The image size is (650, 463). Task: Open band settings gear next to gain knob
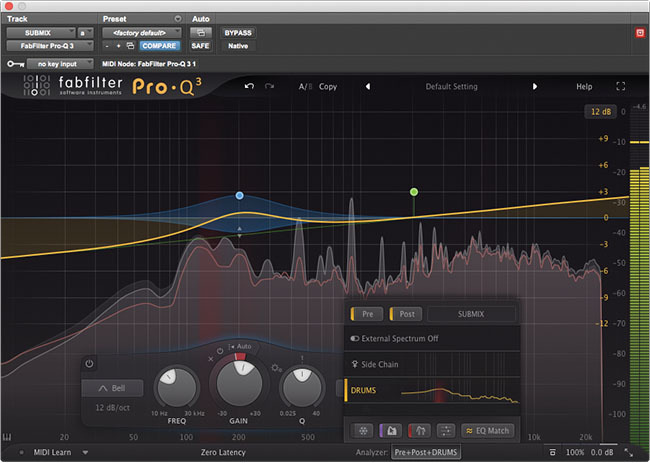point(276,368)
